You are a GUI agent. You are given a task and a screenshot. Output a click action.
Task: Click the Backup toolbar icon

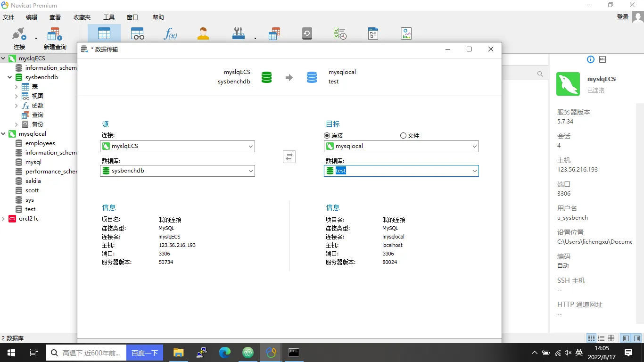(307, 33)
